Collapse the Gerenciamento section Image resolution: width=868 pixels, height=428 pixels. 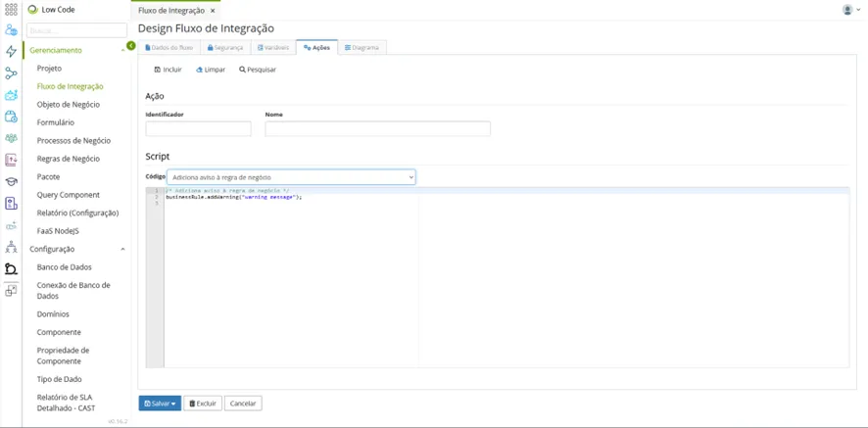tap(122, 50)
